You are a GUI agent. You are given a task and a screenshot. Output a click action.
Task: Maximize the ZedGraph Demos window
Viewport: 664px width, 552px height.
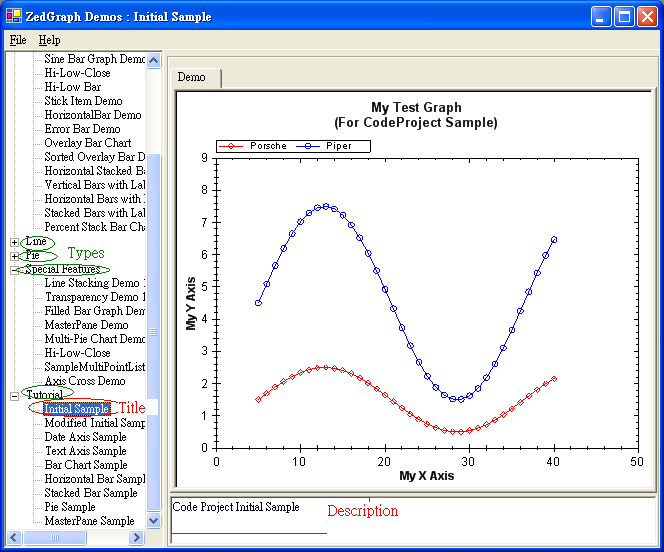(x=624, y=17)
